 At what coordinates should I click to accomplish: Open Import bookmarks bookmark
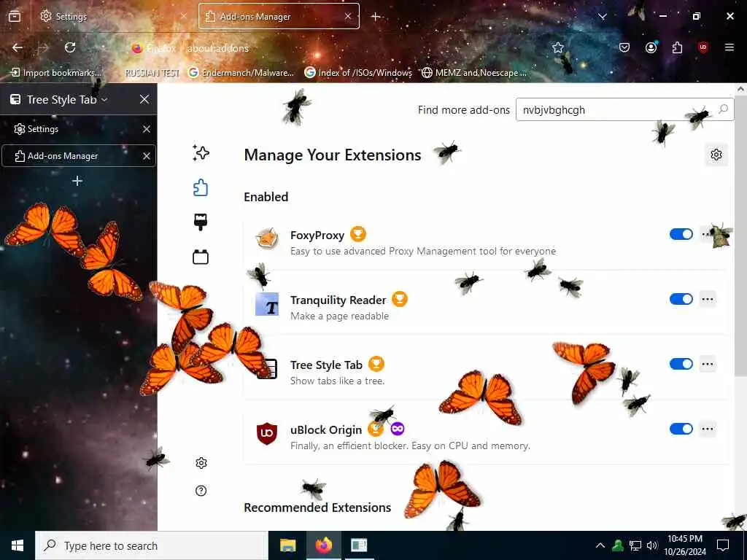[56, 72]
